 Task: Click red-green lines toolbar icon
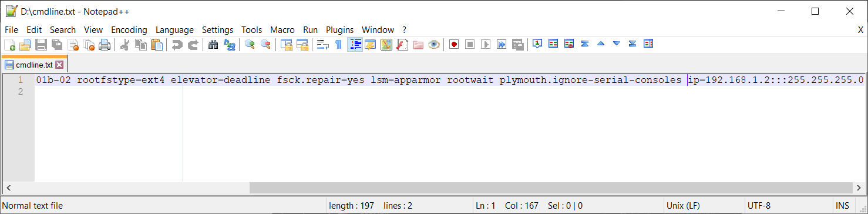coord(553,44)
